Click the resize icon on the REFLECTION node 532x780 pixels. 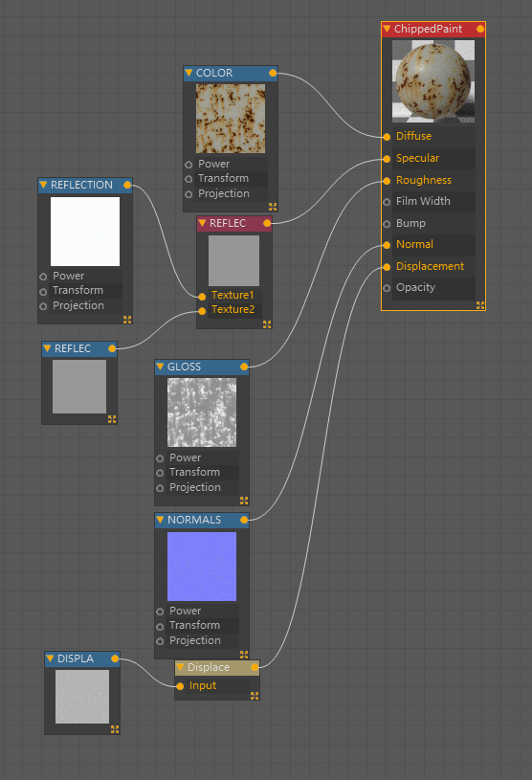(127, 320)
